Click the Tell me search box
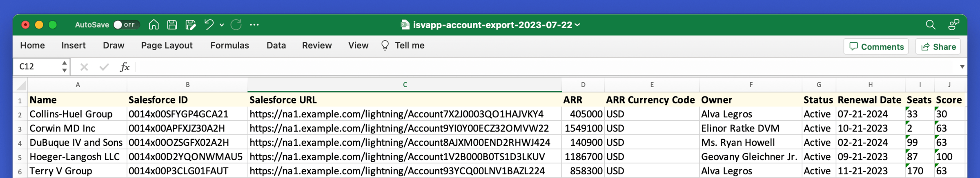The image size is (980, 178). click(x=403, y=46)
